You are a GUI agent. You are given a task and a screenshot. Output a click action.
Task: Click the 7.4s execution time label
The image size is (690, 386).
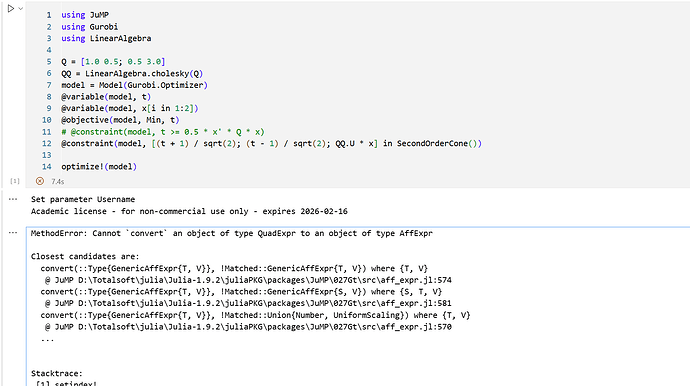click(x=58, y=181)
